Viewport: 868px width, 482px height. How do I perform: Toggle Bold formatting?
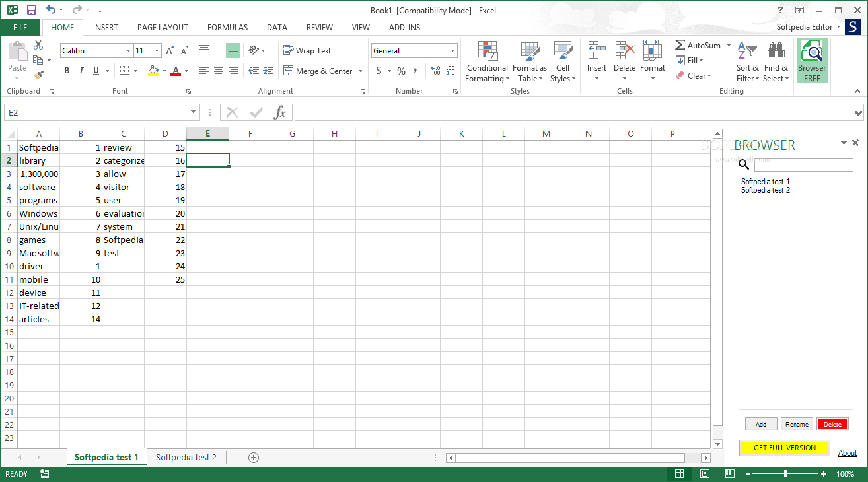click(67, 71)
